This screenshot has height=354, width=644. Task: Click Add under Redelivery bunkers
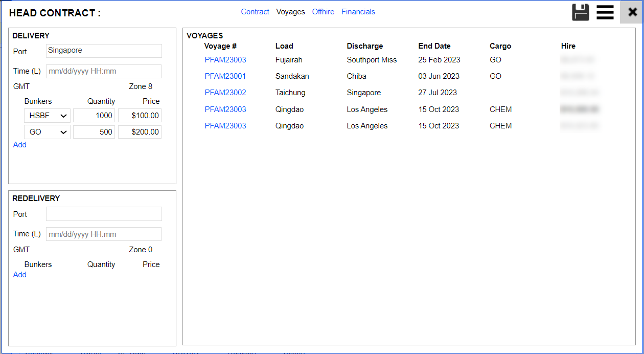point(20,275)
